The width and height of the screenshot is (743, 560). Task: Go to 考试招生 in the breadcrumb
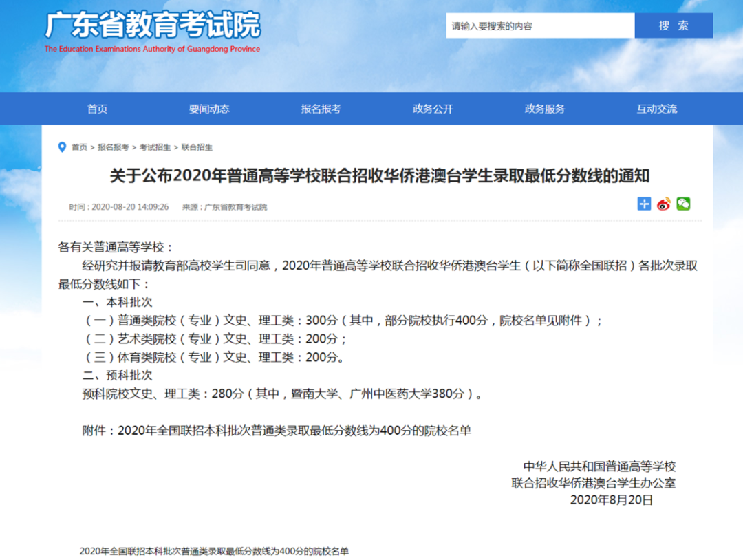(155, 147)
